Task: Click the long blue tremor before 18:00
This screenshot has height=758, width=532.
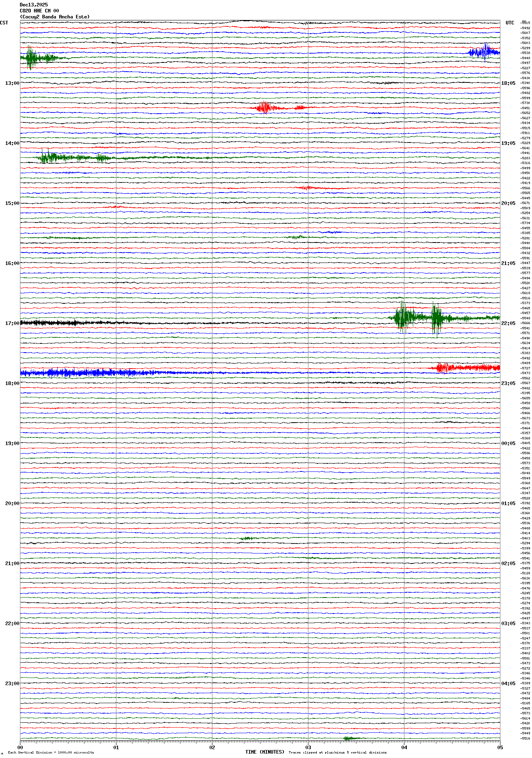Action: (x=80, y=373)
